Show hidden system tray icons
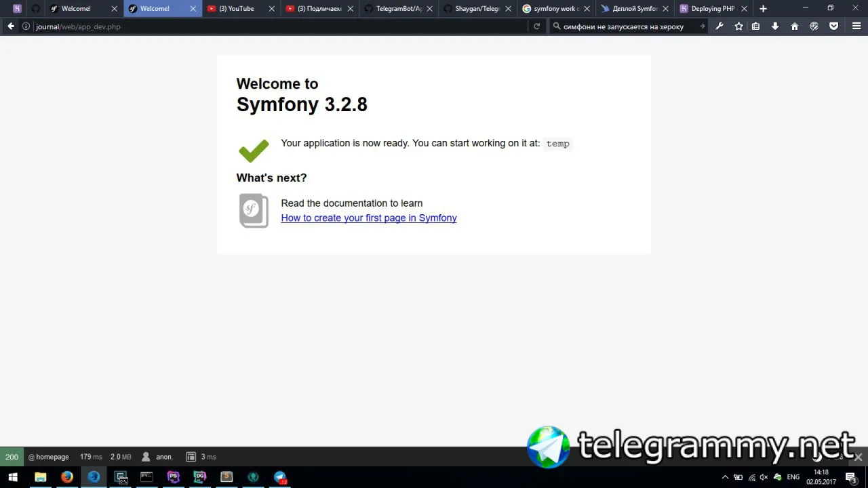This screenshot has width=868, height=488. pos(725,477)
